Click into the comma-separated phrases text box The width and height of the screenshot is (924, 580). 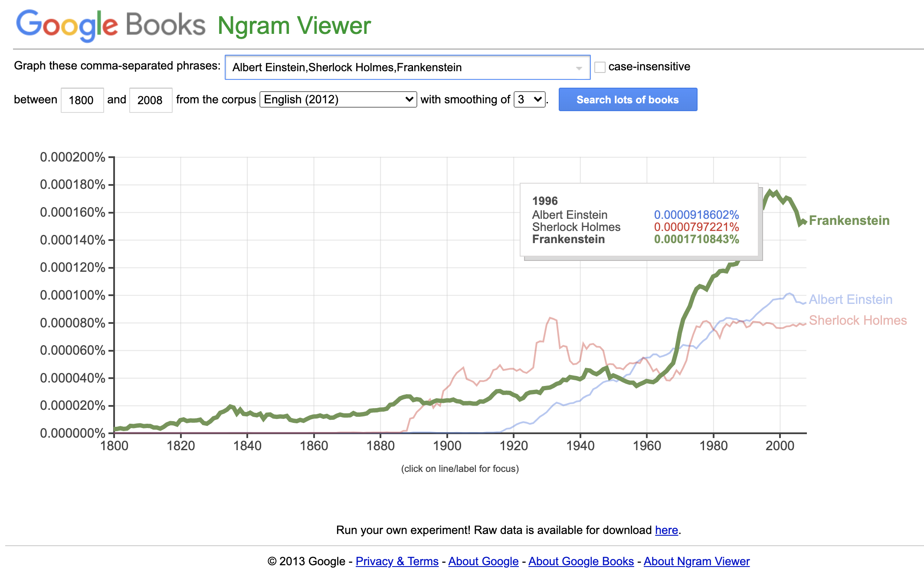(x=399, y=67)
